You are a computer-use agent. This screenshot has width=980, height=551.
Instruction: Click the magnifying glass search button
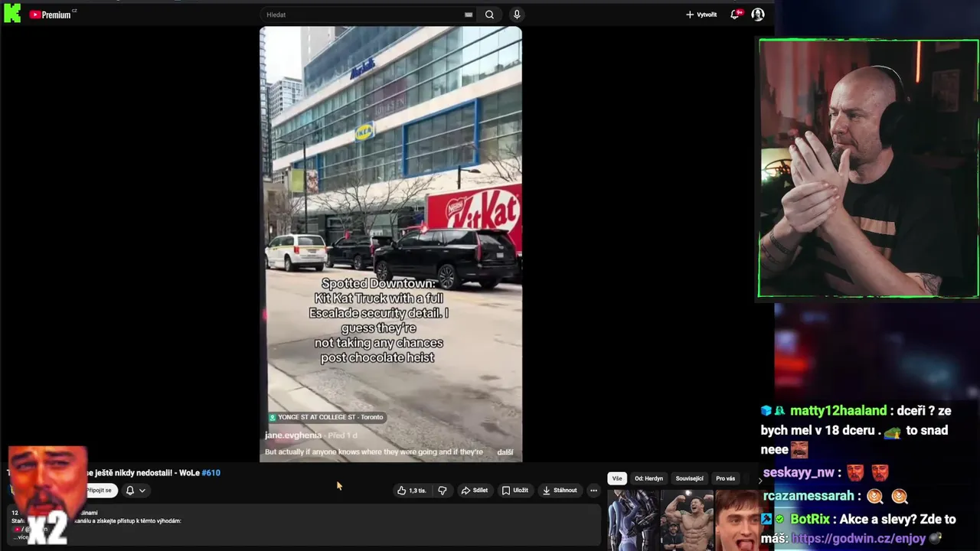[x=489, y=15]
